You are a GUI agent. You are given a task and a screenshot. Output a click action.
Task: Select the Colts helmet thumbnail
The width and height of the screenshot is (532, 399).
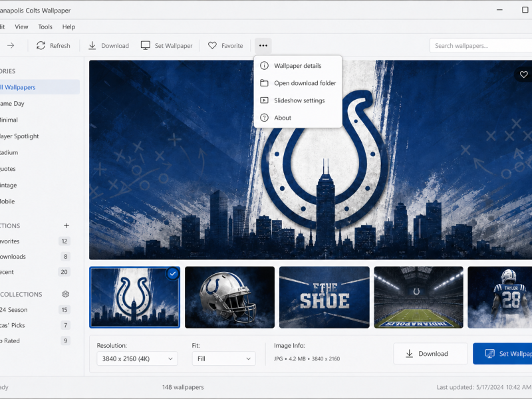click(x=229, y=297)
